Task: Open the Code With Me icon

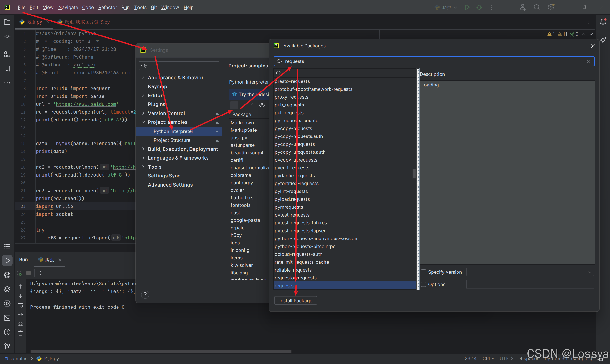Action: (x=523, y=7)
